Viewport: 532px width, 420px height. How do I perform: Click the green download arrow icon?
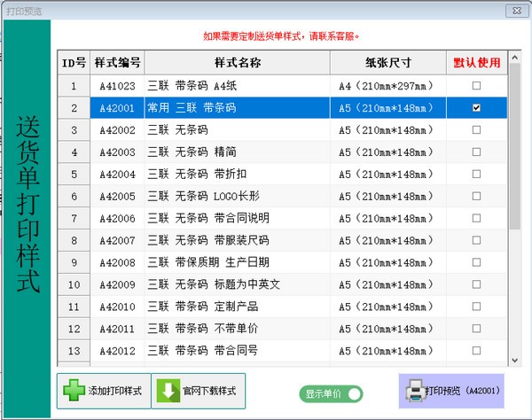(x=168, y=391)
